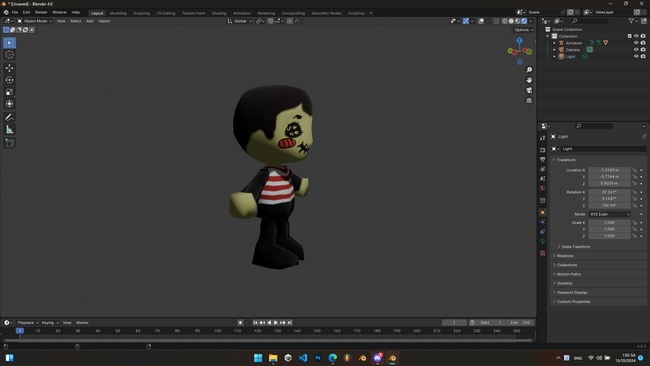The height and width of the screenshot is (366, 650).
Task: Expand the Delta Transform panel
Action: (575, 247)
